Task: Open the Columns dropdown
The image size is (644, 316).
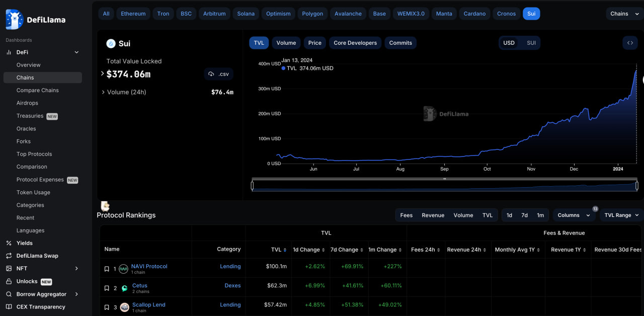Action: coord(574,215)
